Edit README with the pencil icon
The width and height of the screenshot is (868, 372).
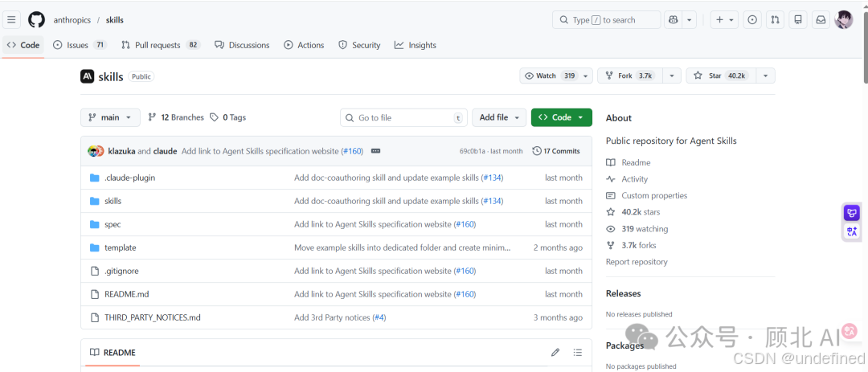(555, 353)
